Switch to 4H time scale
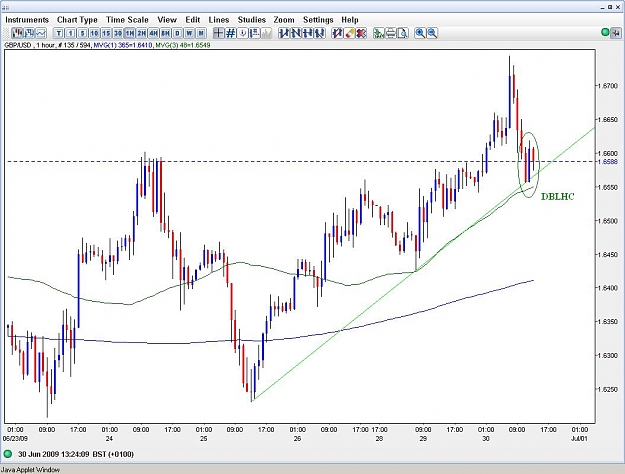The height and width of the screenshot is (474, 625). pos(154,33)
